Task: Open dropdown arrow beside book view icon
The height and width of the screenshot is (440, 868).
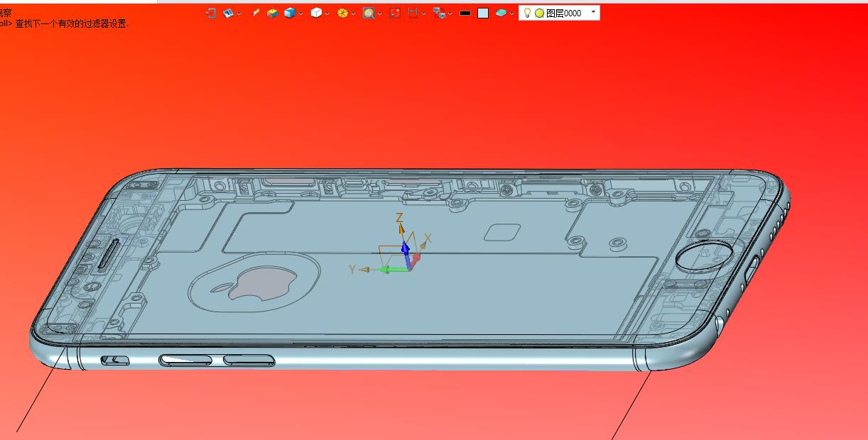Action: [x=239, y=13]
